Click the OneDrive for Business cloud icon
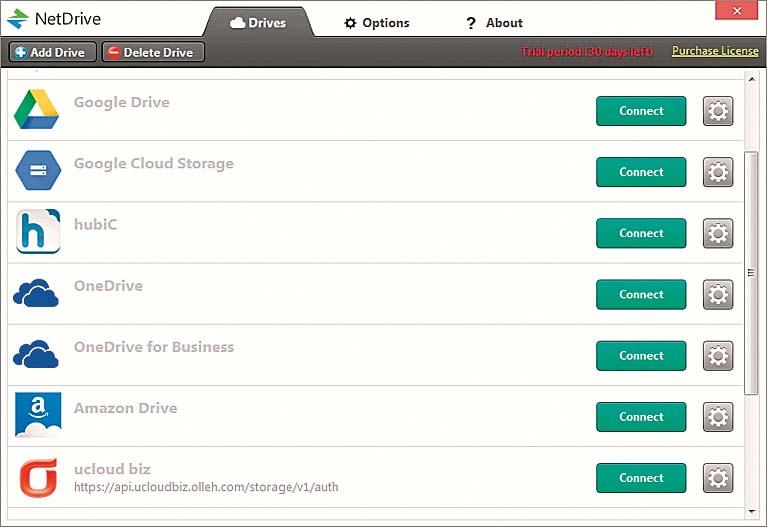The width and height of the screenshot is (767, 527). (x=37, y=354)
